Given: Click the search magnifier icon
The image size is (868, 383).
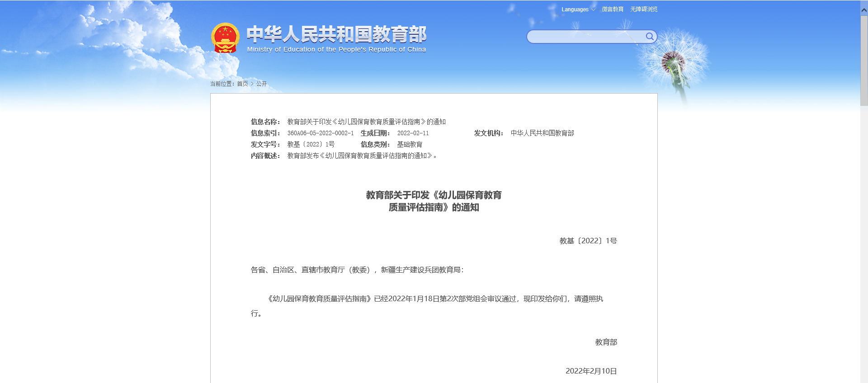Looking at the screenshot, I should coord(650,37).
